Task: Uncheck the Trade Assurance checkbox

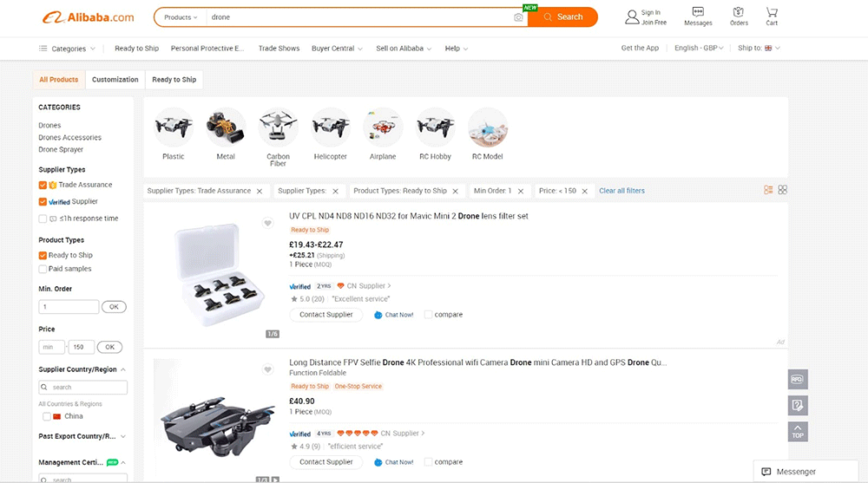Action: 43,185
